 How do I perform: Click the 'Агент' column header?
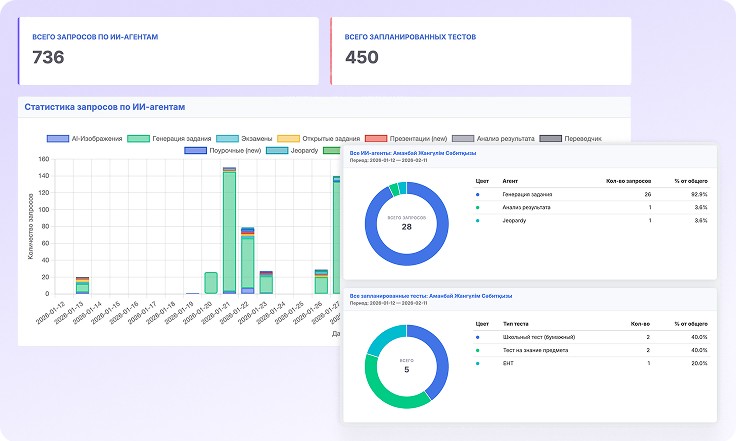coord(510,181)
